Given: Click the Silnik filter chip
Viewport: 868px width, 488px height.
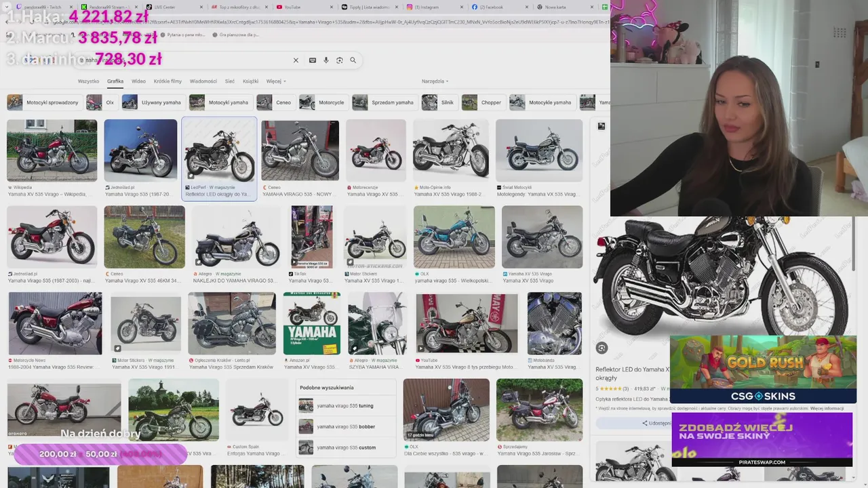Looking at the screenshot, I should tap(439, 102).
